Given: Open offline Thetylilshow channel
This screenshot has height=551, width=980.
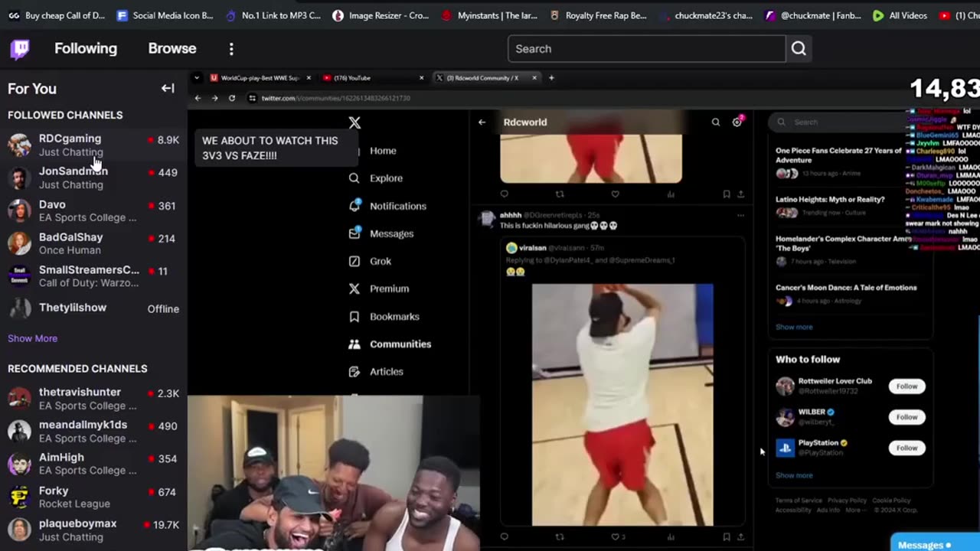Looking at the screenshot, I should coord(93,308).
